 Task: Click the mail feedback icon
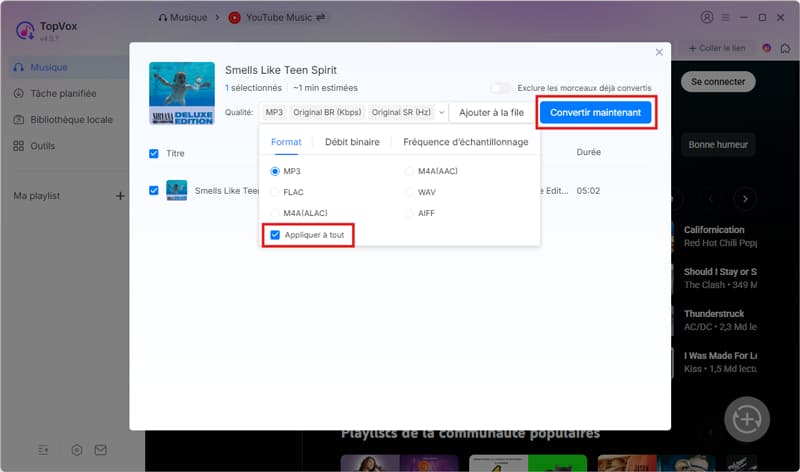tap(101, 450)
